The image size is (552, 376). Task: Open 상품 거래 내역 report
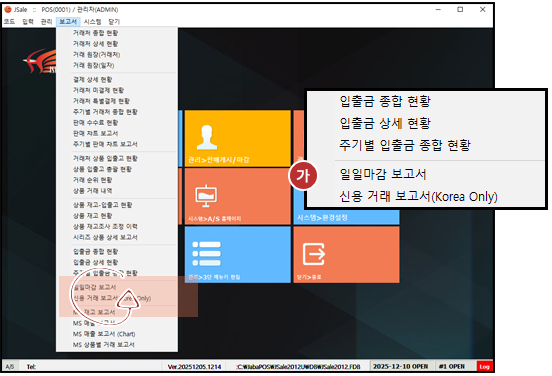point(93,191)
